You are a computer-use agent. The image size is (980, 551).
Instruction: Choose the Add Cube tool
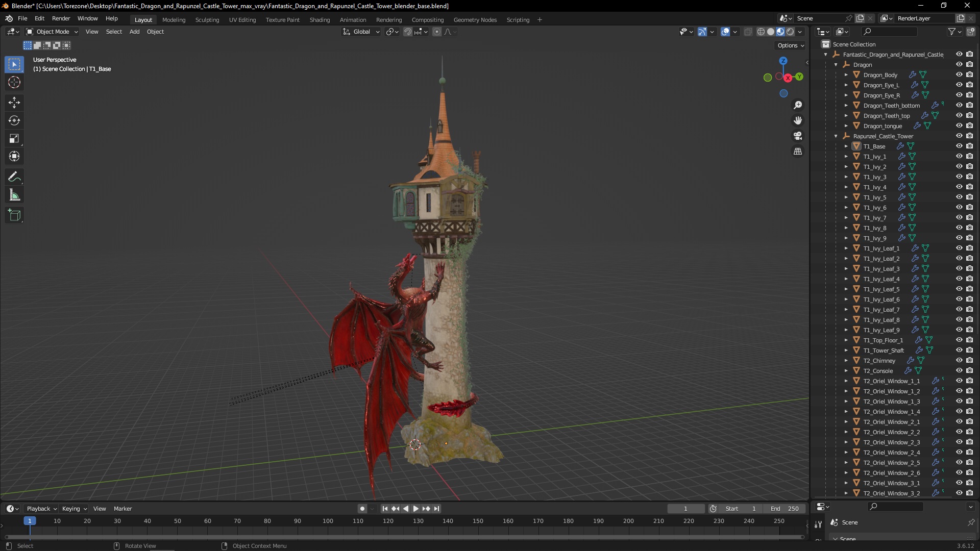pyautogui.click(x=14, y=215)
